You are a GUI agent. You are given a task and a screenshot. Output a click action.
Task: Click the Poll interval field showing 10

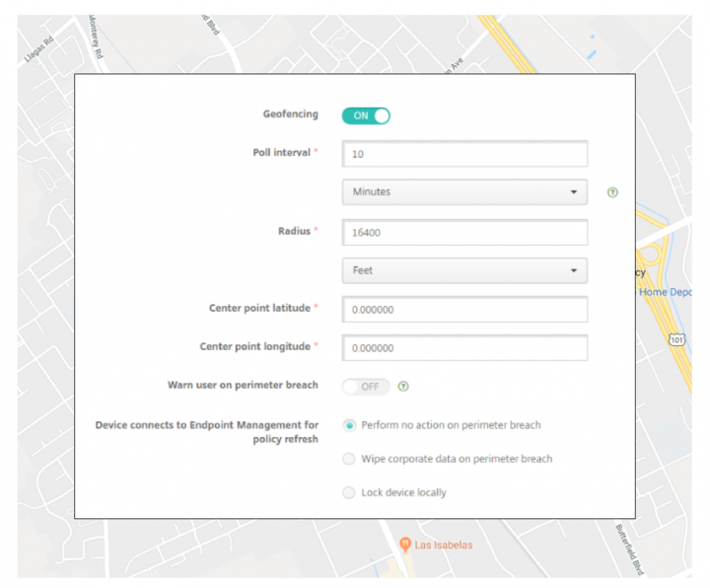pos(464,154)
